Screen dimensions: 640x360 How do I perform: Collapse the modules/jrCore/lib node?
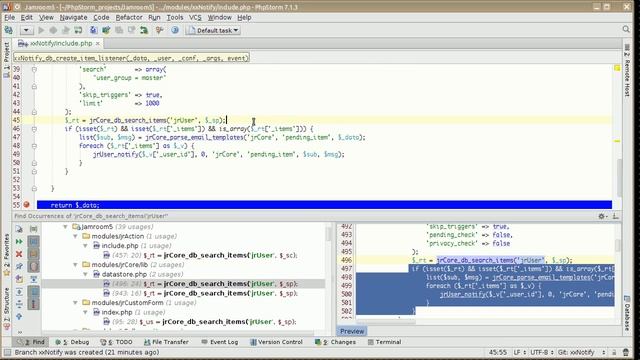pos(76,265)
